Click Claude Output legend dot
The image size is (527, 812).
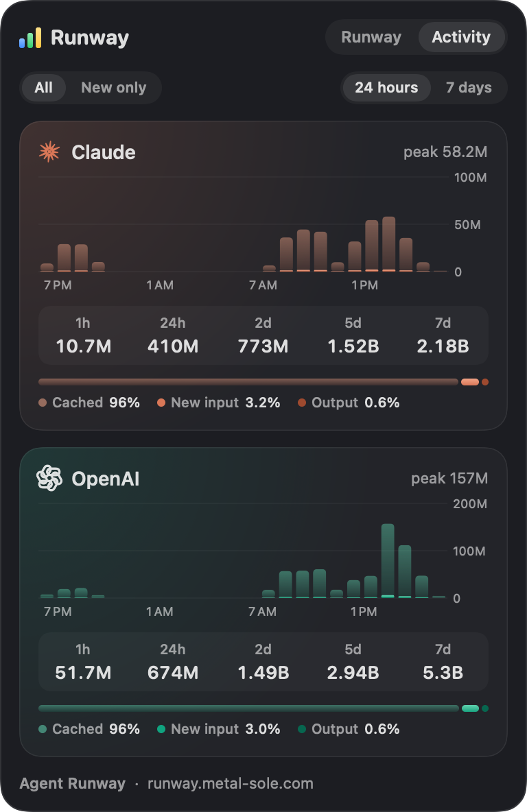[302, 403]
